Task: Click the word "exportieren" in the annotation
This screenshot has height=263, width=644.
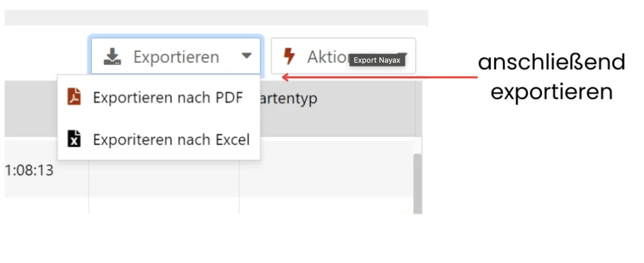Action: pyautogui.click(x=552, y=92)
